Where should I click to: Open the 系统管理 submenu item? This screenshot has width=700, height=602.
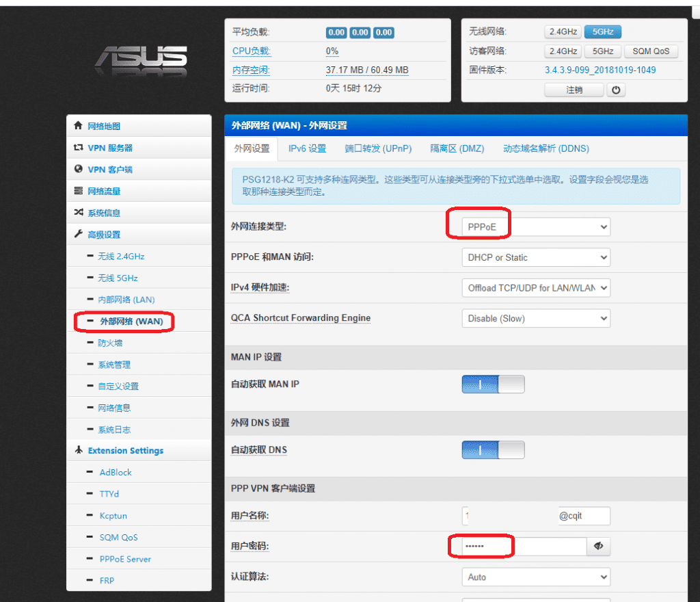click(139, 365)
